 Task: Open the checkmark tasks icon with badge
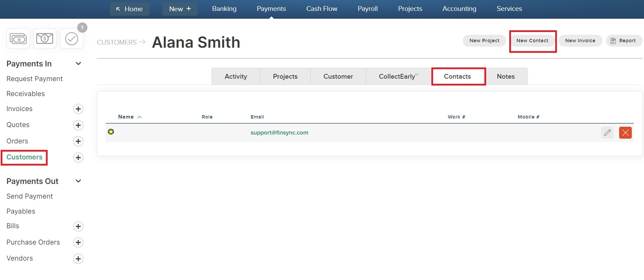tap(72, 38)
